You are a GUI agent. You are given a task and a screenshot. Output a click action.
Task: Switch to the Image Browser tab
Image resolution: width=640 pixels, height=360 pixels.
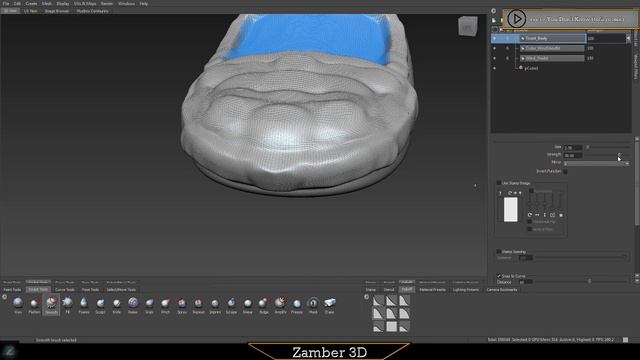57,11
